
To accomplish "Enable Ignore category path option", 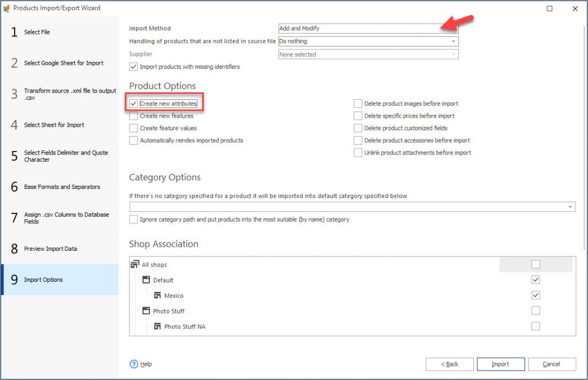I will coord(133,219).
